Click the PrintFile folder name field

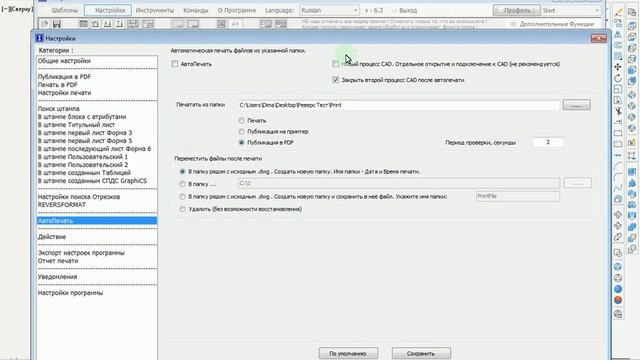coord(518,196)
